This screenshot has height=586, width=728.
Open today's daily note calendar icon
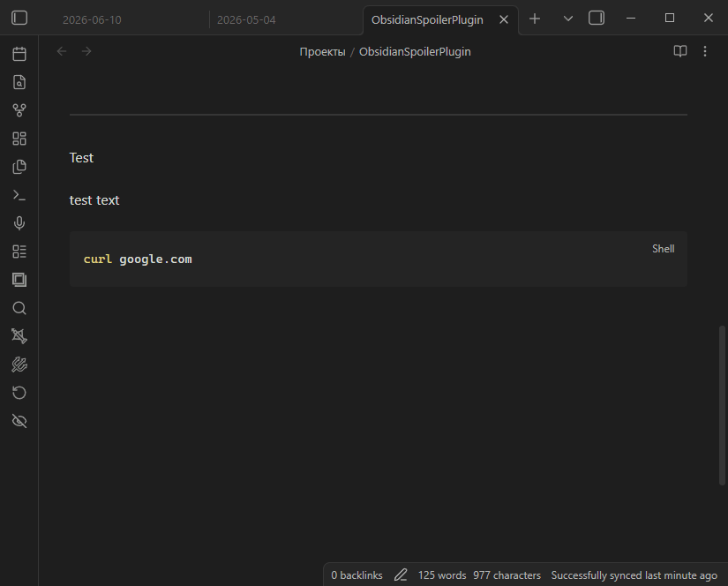click(x=19, y=54)
